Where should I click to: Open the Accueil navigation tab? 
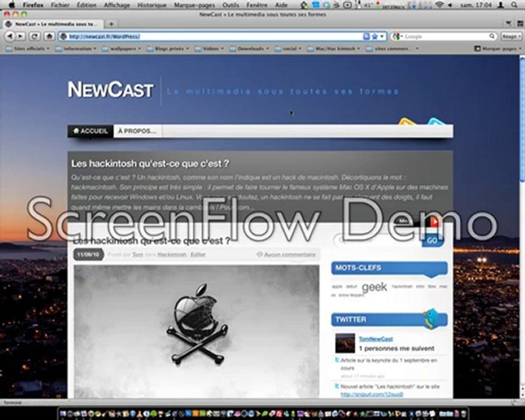pos(90,131)
